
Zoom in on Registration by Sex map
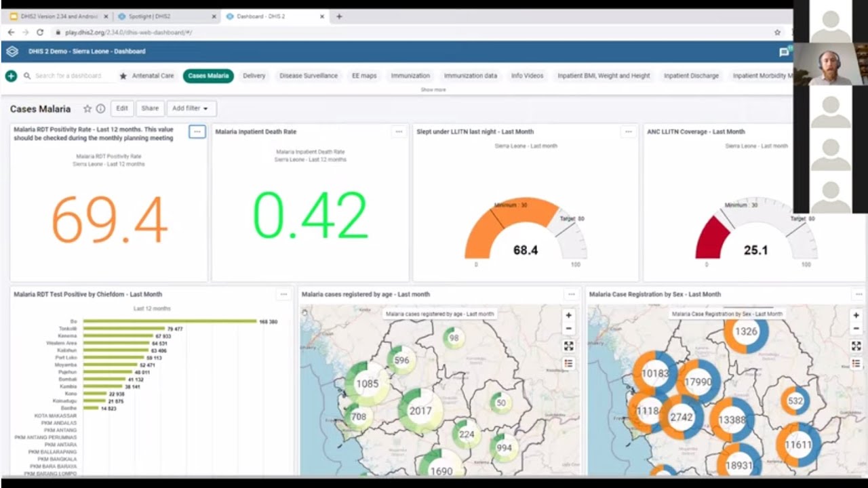(x=856, y=315)
